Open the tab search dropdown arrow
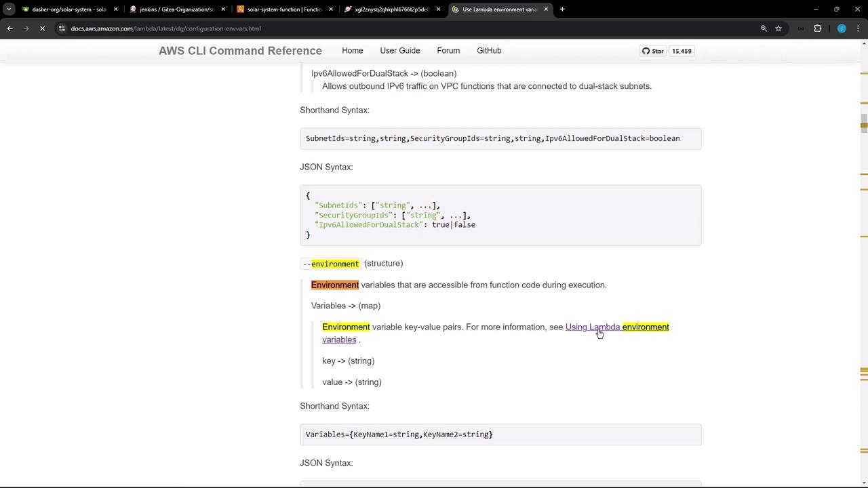The image size is (868, 488). tap(9, 9)
